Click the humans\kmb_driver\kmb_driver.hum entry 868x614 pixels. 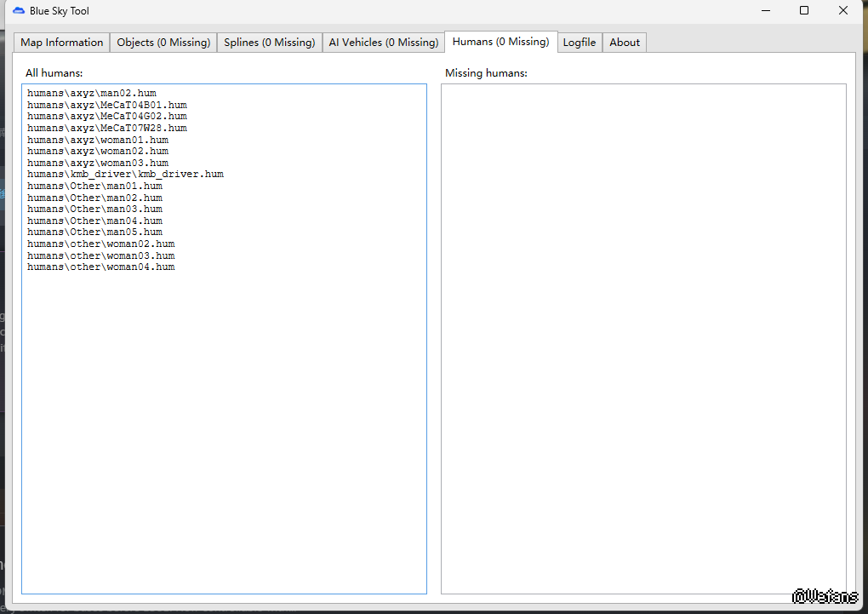[125, 174]
